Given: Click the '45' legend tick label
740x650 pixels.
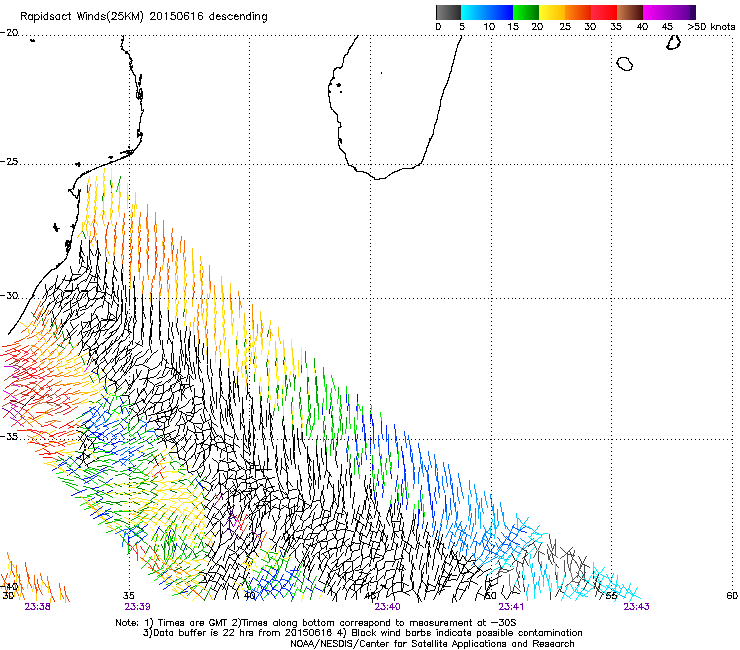Looking at the screenshot, I should pos(667,27).
